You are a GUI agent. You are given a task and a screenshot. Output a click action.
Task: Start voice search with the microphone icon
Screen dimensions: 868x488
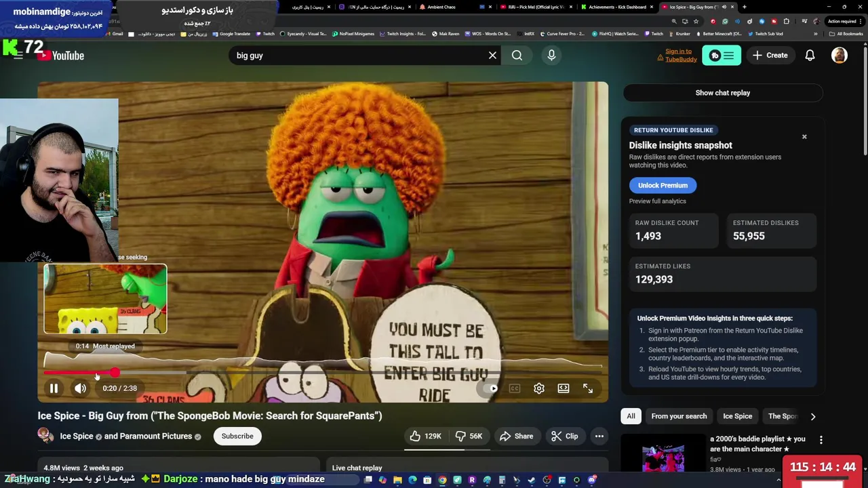(x=551, y=56)
